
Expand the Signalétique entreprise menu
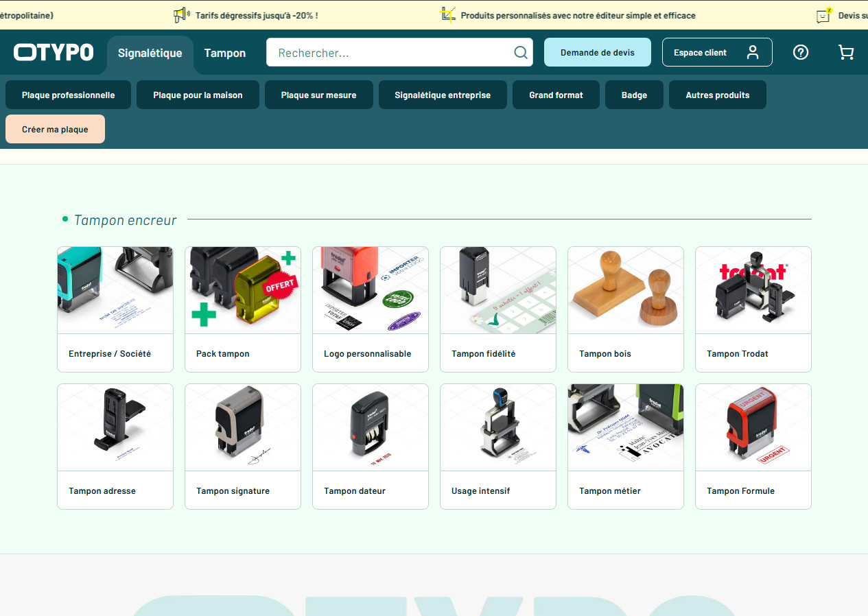pos(443,95)
